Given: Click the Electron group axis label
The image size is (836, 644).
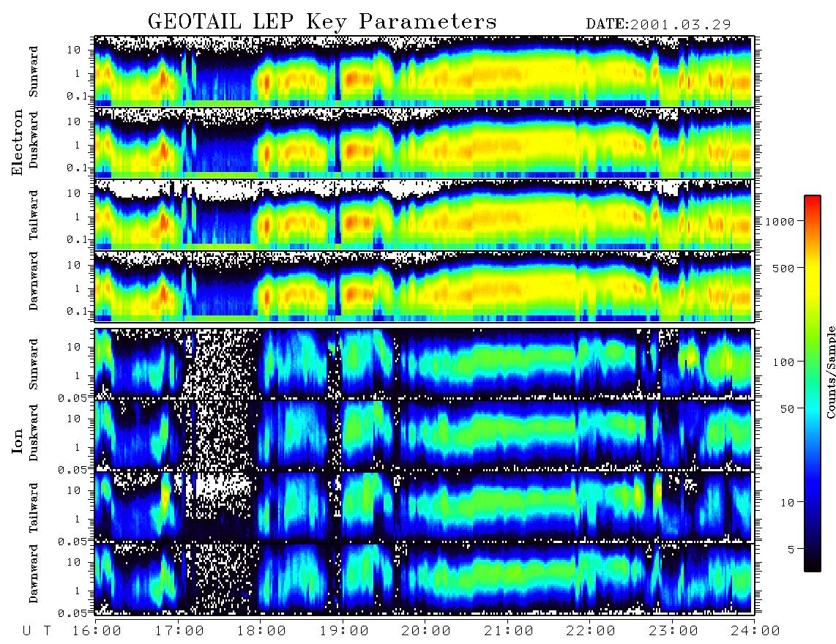Looking at the screenshot, I should pyautogui.click(x=18, y=142).
